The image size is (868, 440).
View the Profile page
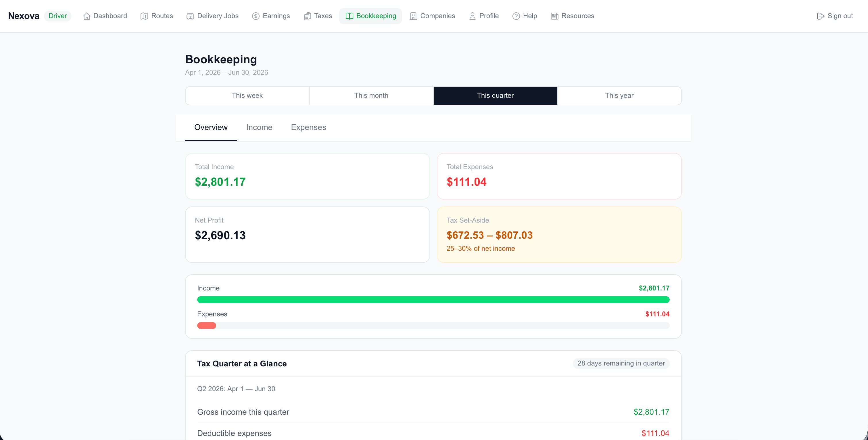click(x=484, y=16)
